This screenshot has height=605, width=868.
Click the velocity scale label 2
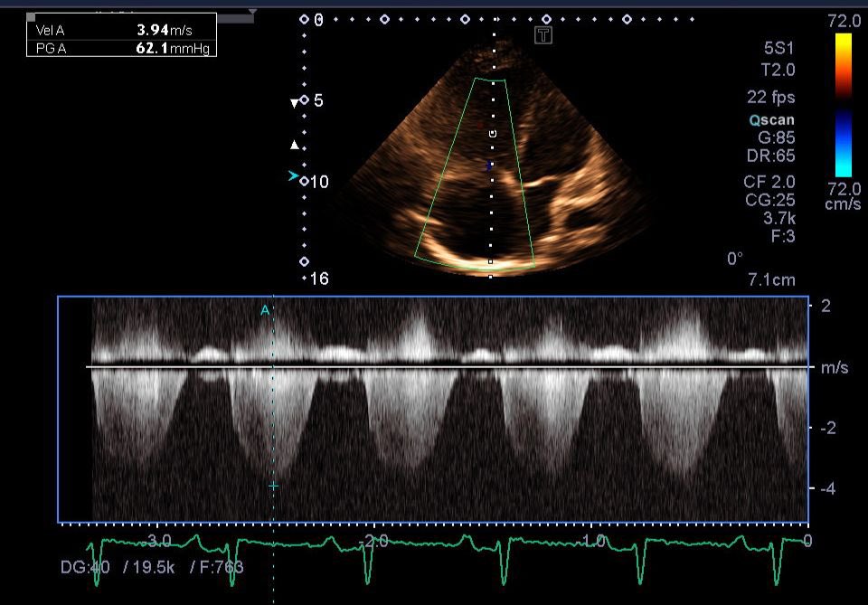click(826, 306)
